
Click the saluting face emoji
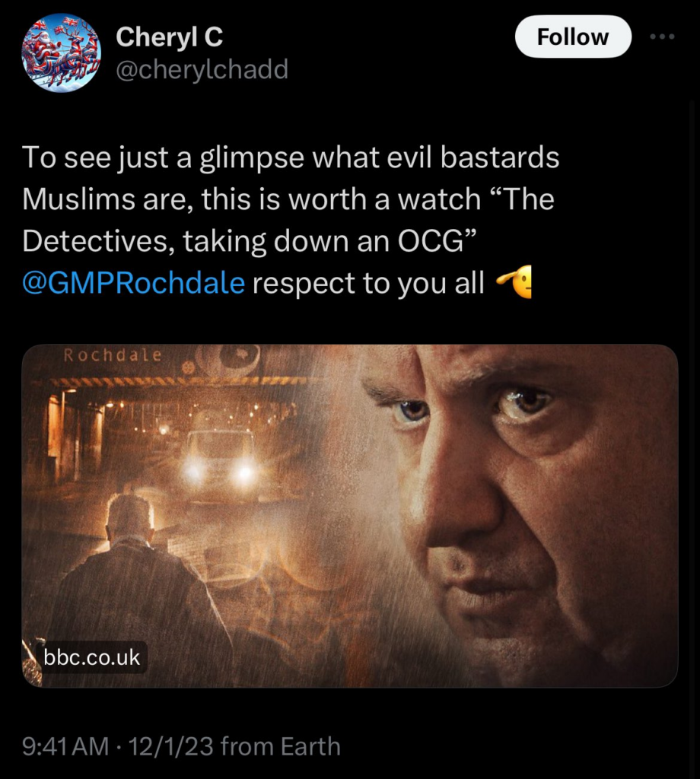click(514, 282)
